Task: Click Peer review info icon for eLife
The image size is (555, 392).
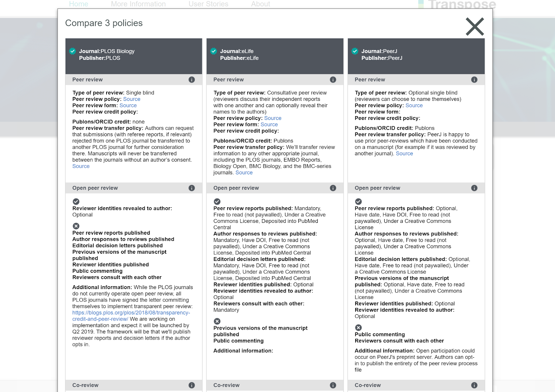Action: click(x=333, y=80)
